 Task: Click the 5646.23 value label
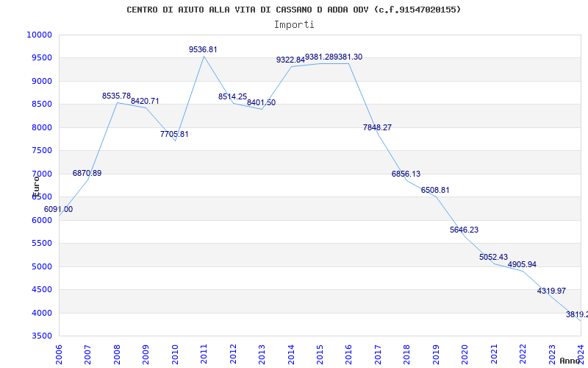(x=465, y=230)
